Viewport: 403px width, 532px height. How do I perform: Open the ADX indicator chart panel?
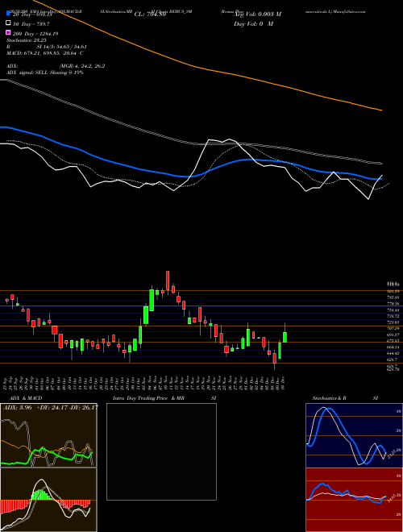tap(48, 435)
